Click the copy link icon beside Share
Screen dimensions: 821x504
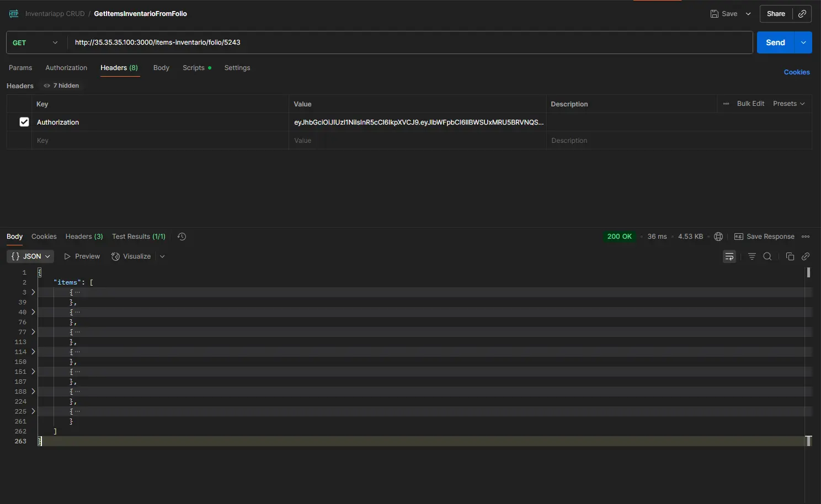pyautogui.click(x=802, y=14)
